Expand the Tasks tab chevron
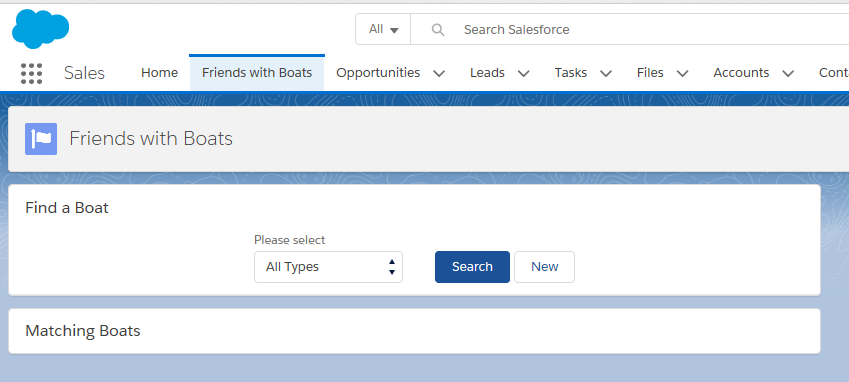Viewport: 849px width, 382px height. 606,74
